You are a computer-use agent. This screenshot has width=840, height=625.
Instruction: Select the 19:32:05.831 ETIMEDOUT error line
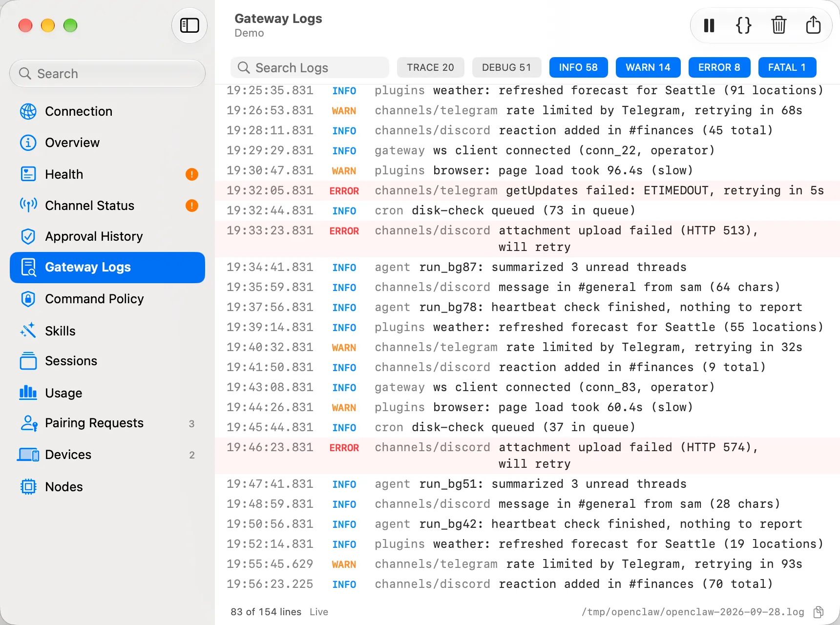tap(527, 190)
